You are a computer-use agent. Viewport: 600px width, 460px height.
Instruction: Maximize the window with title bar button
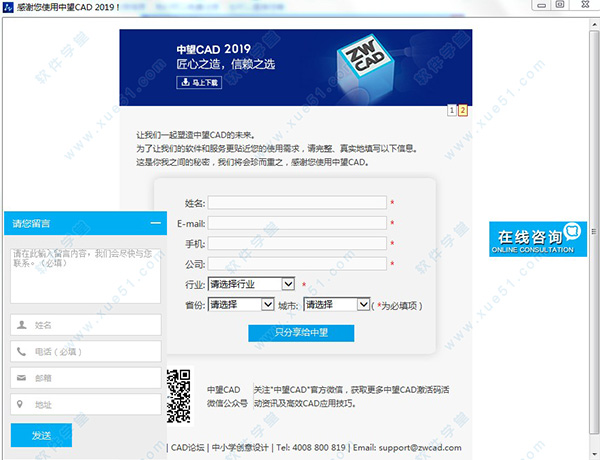[560, 5]
